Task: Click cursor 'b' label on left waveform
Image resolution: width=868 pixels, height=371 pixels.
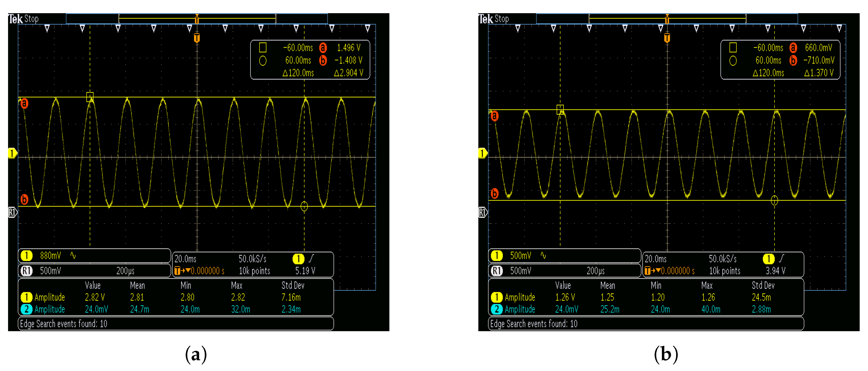Action: click(x=24, y=199)
